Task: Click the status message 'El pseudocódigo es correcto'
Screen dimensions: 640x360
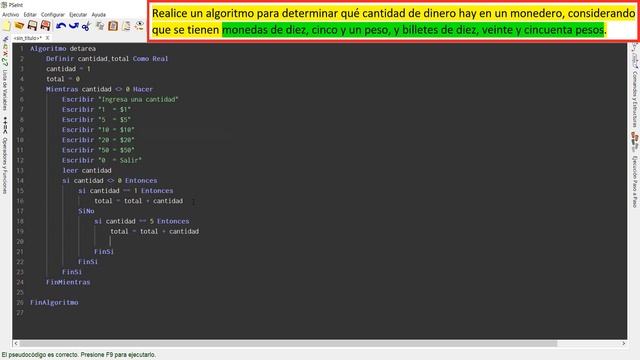Action: point(78,355)
